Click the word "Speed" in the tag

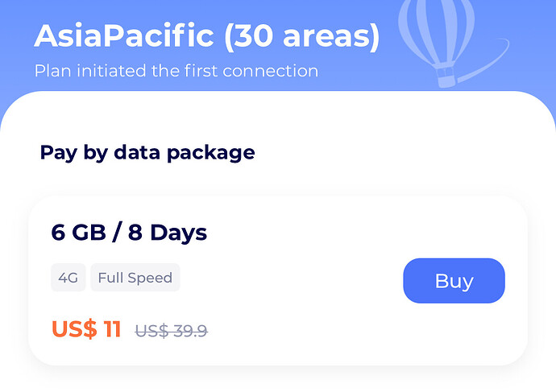point(151,278)
